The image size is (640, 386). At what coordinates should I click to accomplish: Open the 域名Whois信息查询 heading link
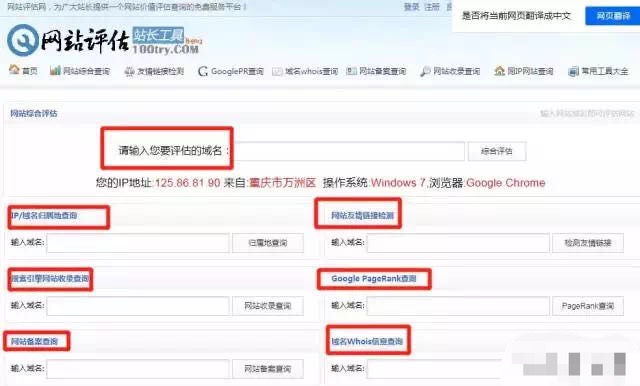coord(367,342)
